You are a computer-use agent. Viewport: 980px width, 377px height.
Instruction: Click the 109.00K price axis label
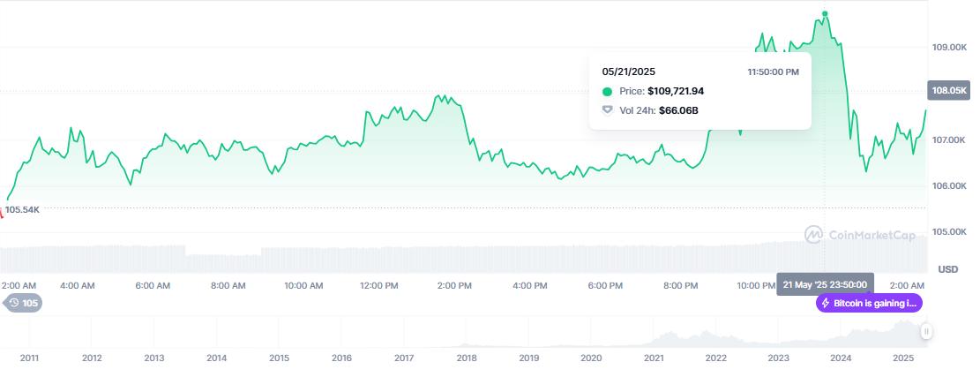pyautogui.click(x=949, y=48)
